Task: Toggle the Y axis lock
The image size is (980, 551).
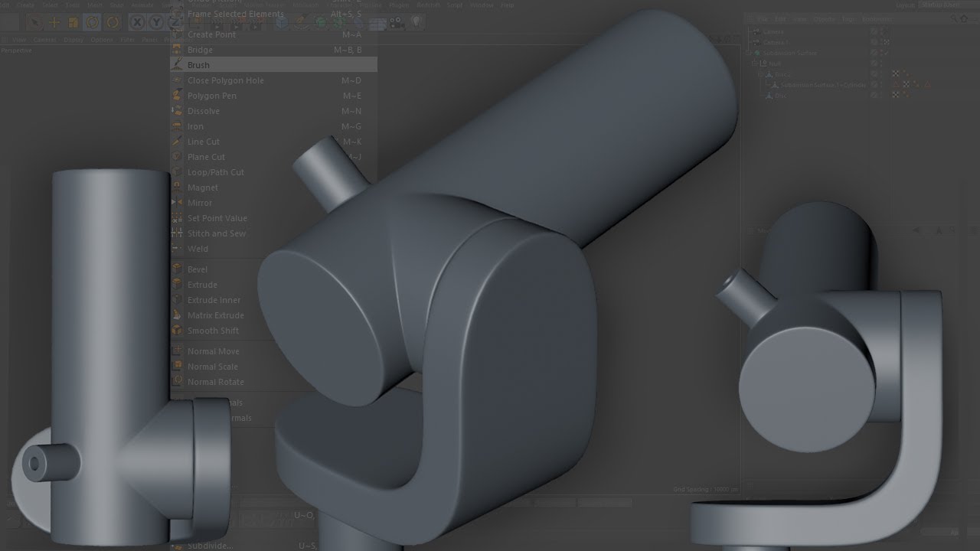Action: (156, 23)
